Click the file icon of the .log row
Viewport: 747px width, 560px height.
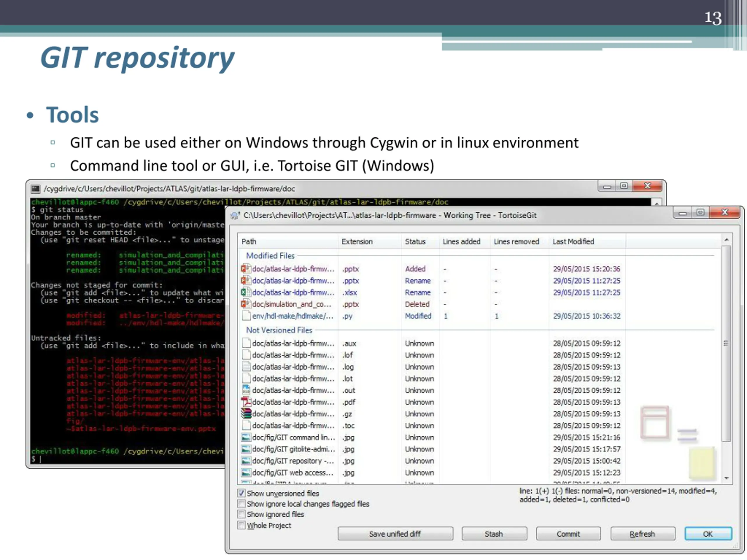point(247,367)
